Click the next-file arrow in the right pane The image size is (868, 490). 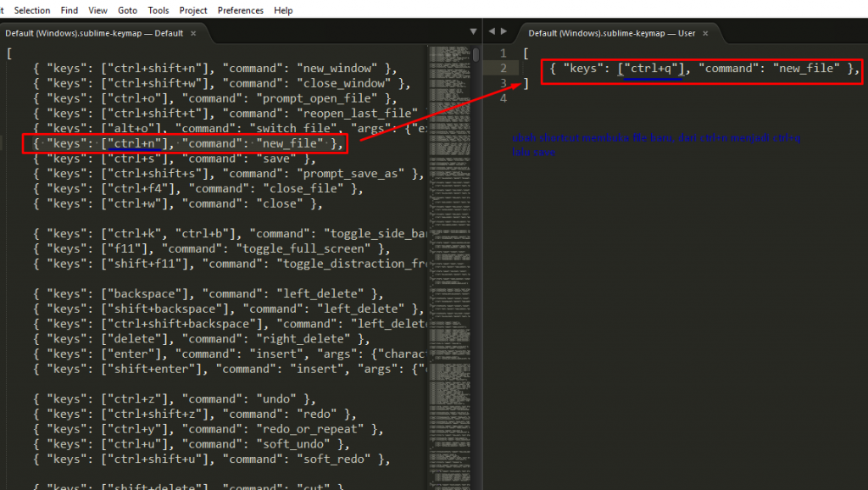505,30
